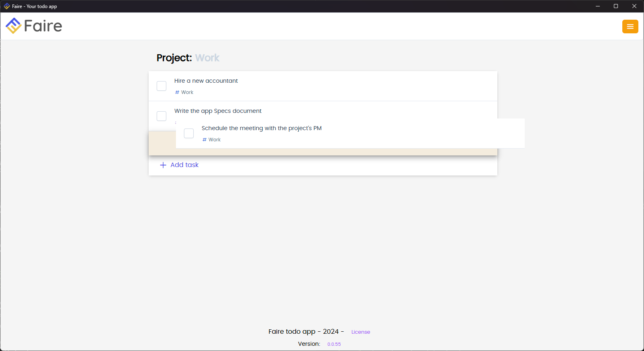Click the version number 0.0.55

[x=334, y=344]
